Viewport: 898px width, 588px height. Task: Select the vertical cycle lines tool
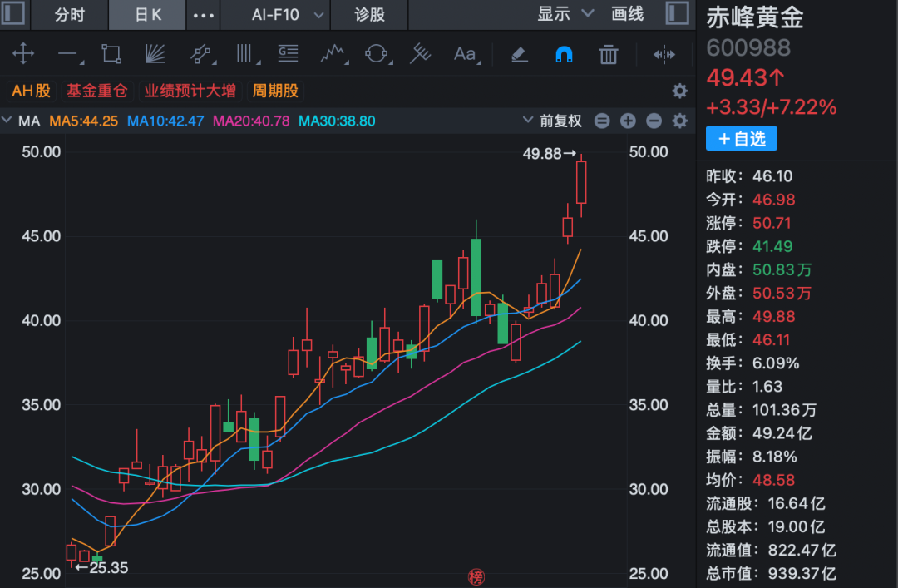(x=247, y=54)
